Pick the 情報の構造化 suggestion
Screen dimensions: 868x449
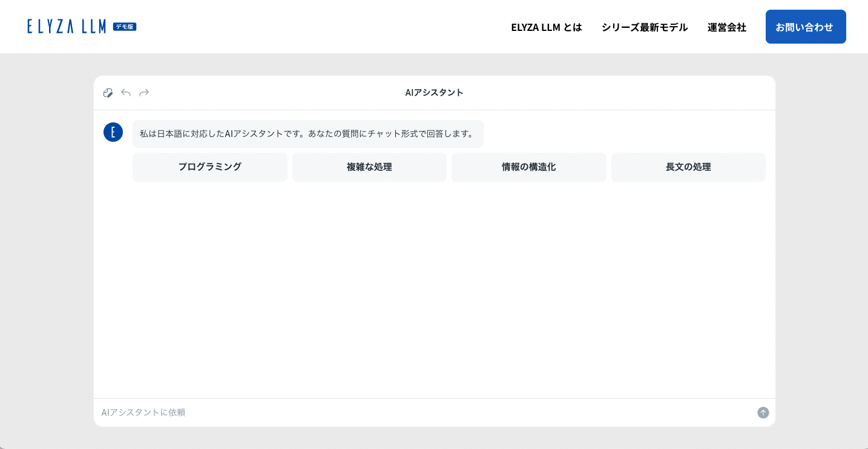528,167
